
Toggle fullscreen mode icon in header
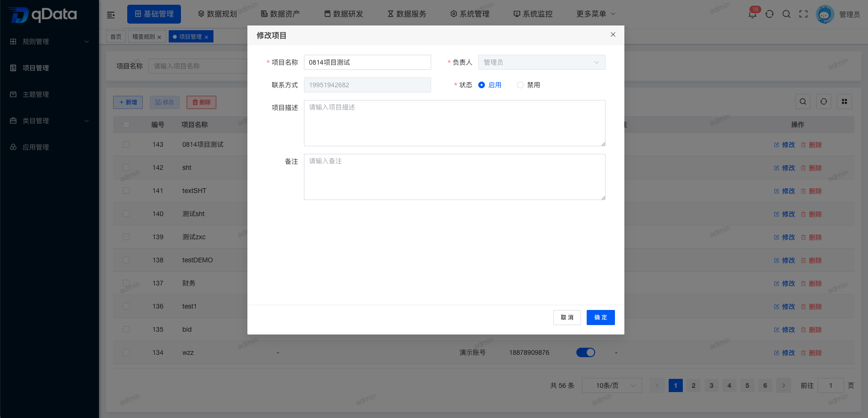click(803, 14)
